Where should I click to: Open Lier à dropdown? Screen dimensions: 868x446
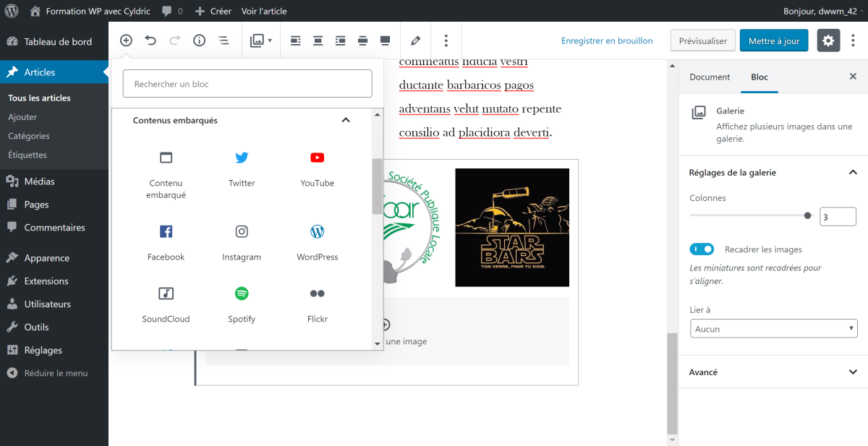click(x=773, y=329)
